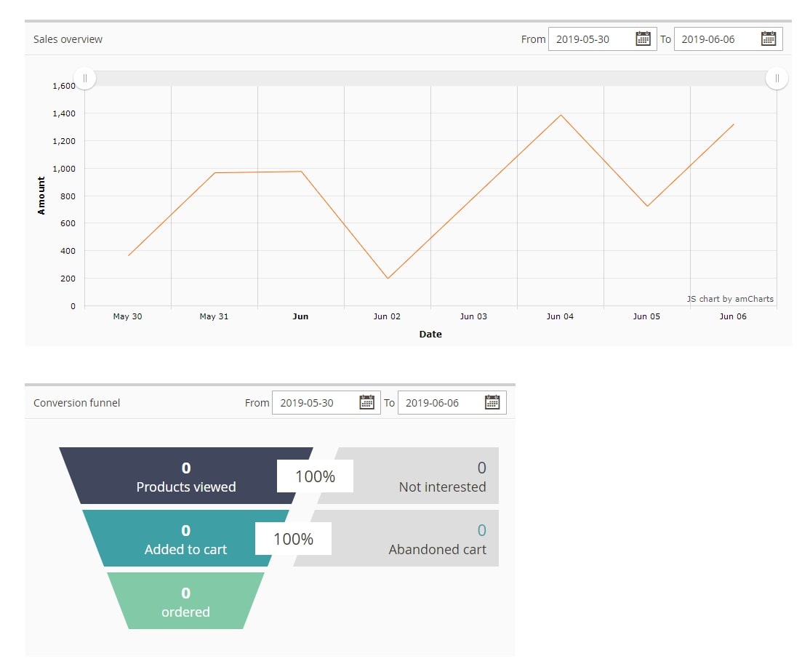Click the Products viewed funnel segment
The image size is (810, 672).
[x=185, y=476]
